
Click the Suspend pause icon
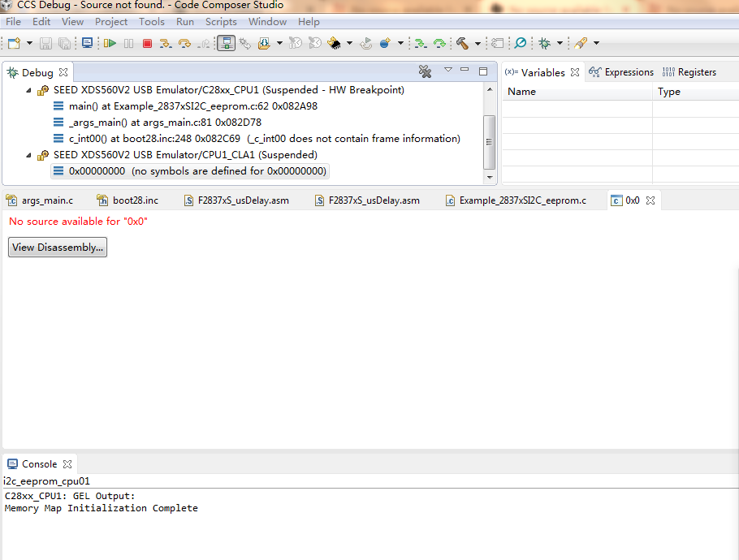pos(128,43)
